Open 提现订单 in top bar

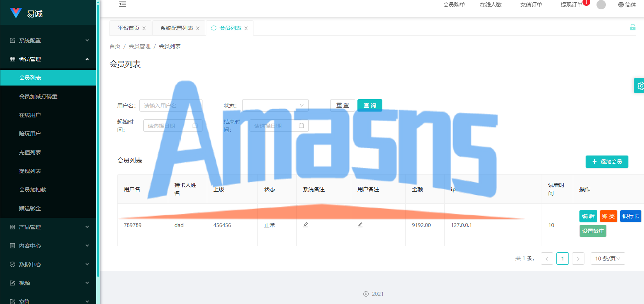point(572,5)
